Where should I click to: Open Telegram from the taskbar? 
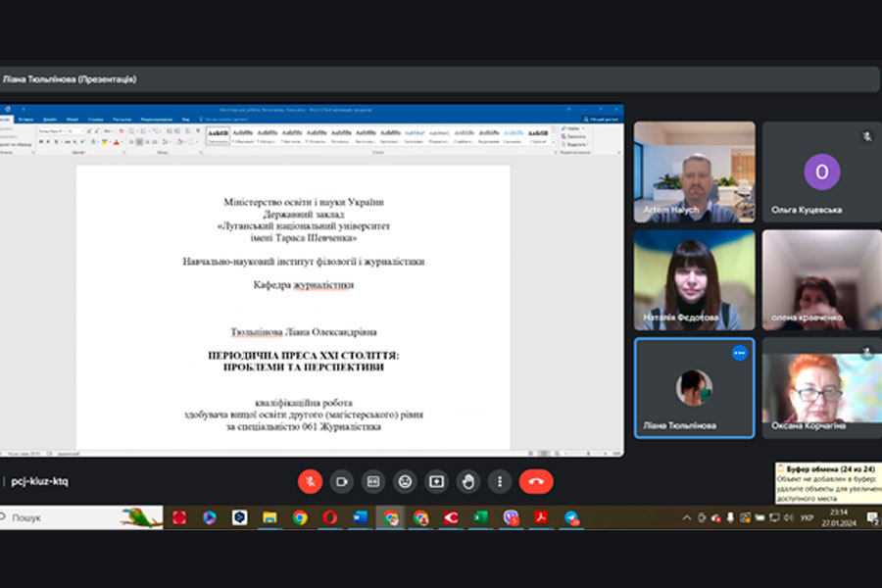tap(571, 517)
